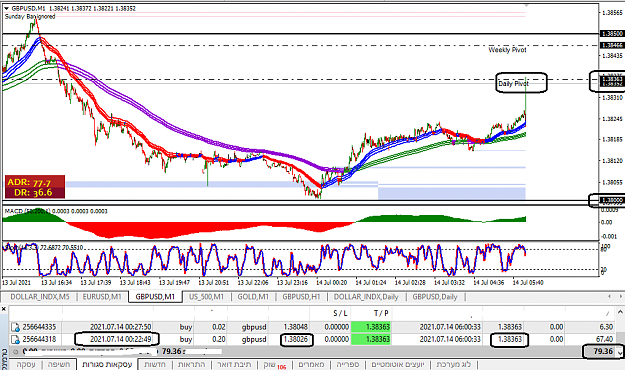
Task: Click the 14 Jul 00:20 time axis label
Action: (x=332, y=282)
